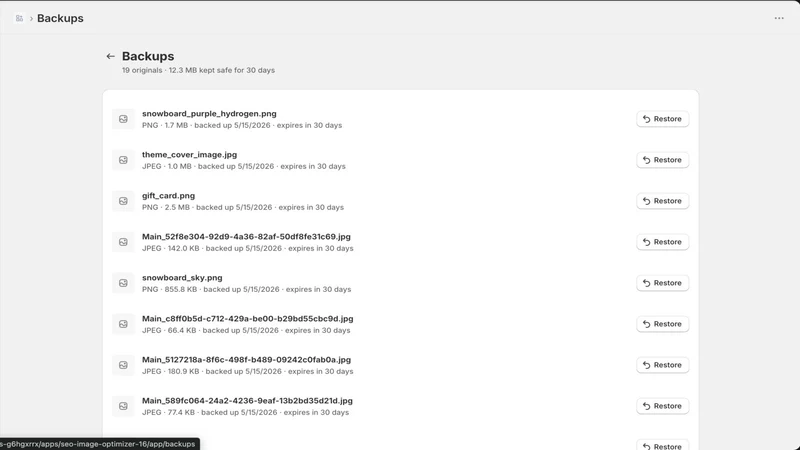Screen dimensions: 800x450
Task: Click '19 originals · 12.3 MB kept safe' summary
Action: (x=198, y=70)
